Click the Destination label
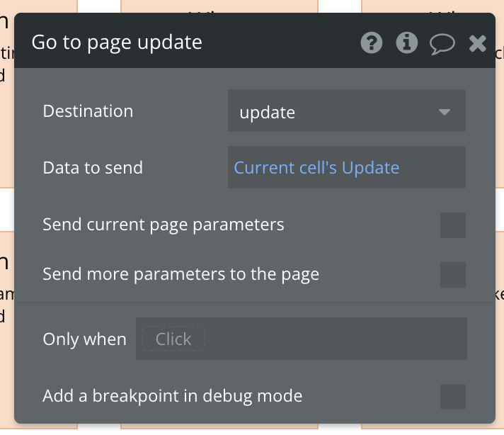Viewport: 504px width, 435px height. coord(88,111)
